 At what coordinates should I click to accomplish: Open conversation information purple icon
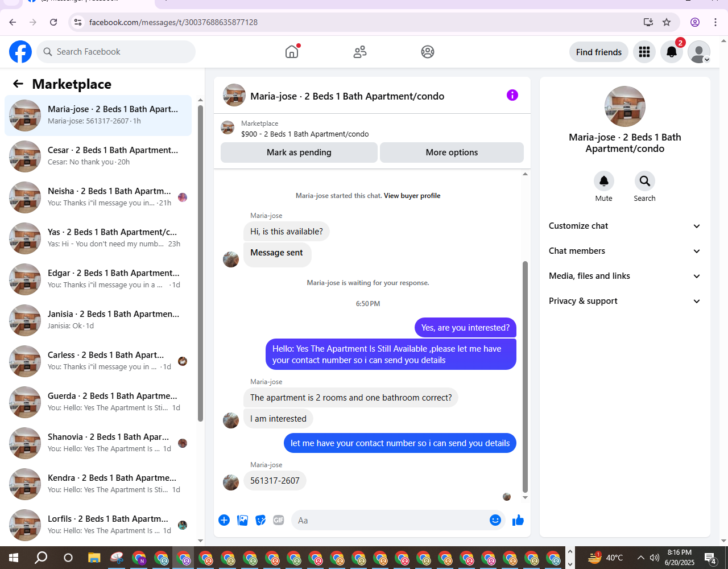click(512, 95)
